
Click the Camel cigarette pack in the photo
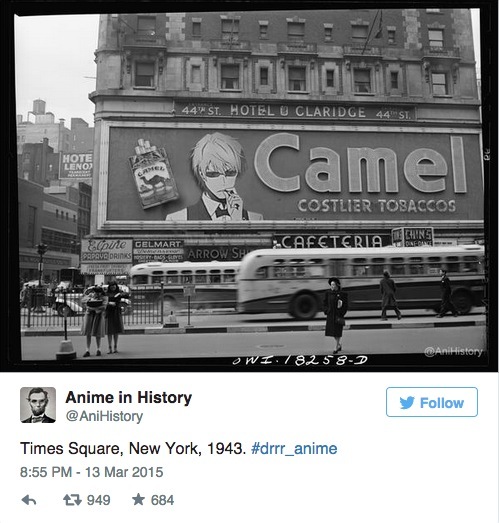click(x=153, y=175)
